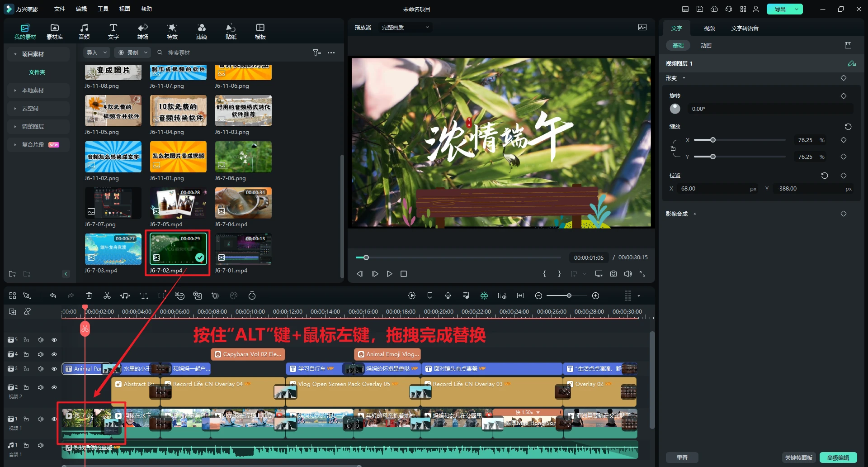Image resolution: width=868 pixels, height=467 pixels.
Task: Split the clip with the scissors tool
Action: [107, 295]
